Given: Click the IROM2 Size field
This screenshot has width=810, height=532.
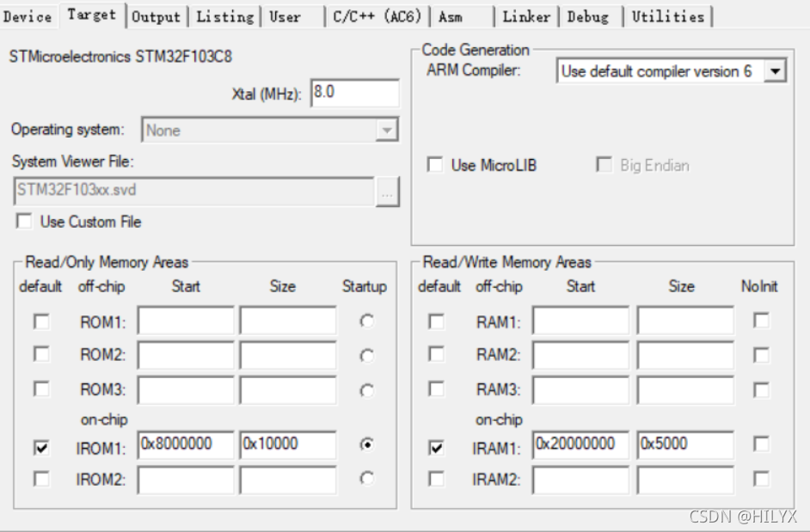Looking at the screenshot, I should (x=288, y=480).
